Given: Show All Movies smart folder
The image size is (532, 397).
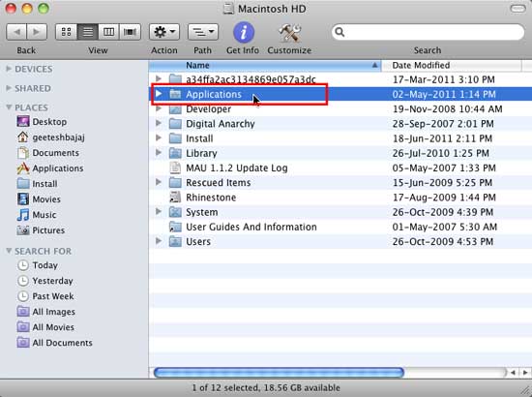Looking at the screenshot, I should (x=45, y=327).
